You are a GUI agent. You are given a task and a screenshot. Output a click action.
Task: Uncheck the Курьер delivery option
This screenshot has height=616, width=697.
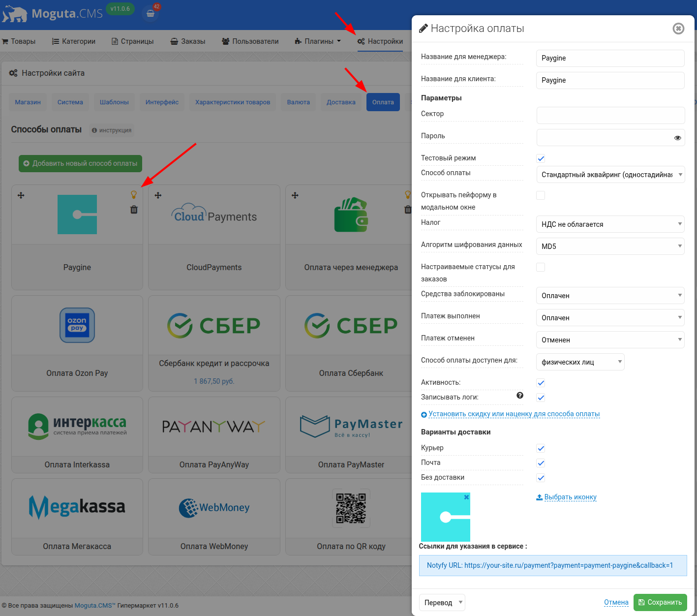[x=541, y=448]
